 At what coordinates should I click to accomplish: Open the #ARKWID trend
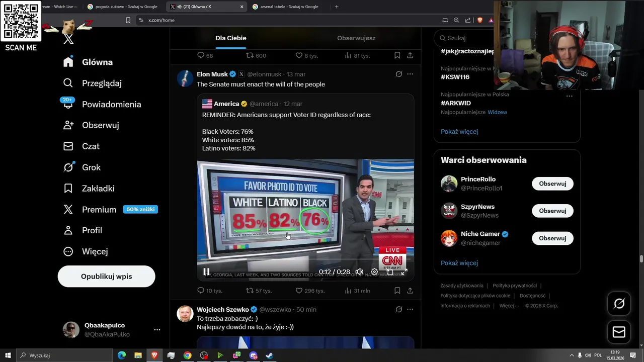(456, 103)
